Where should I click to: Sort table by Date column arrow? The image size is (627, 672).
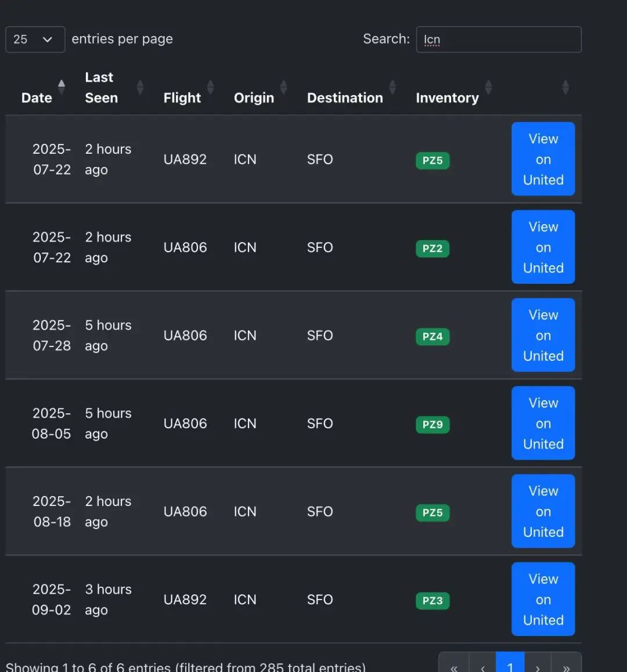62,87
